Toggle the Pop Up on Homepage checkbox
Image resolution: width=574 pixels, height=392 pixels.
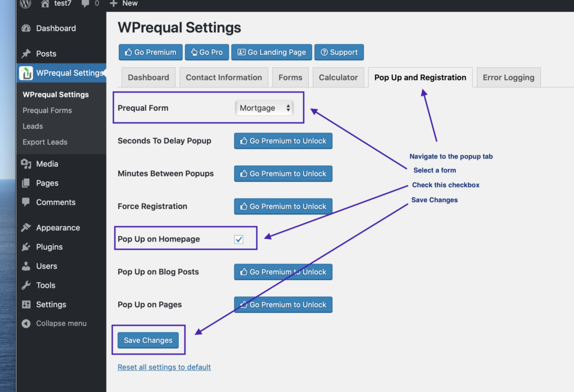239,239
